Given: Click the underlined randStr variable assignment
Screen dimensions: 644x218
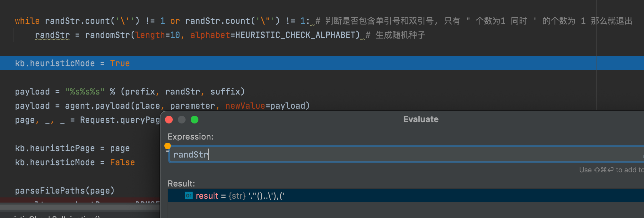Looking at the screenshot, I should [52, 35].
